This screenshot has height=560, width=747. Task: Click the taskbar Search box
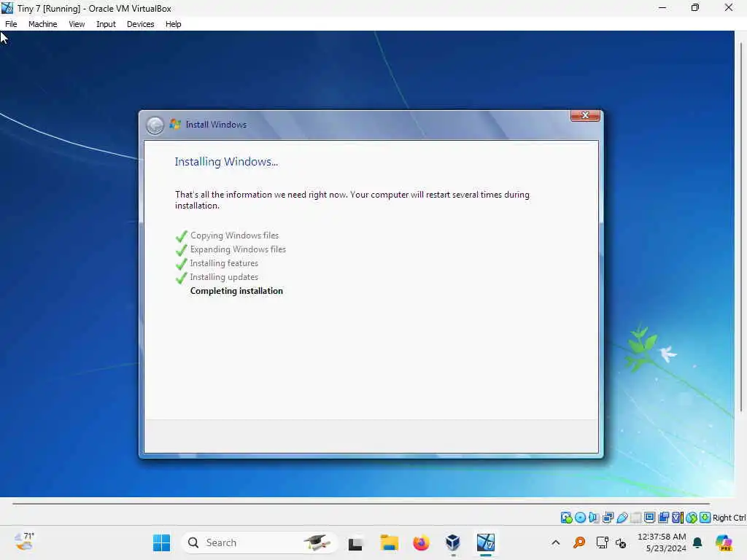click(x=260, y=542)
